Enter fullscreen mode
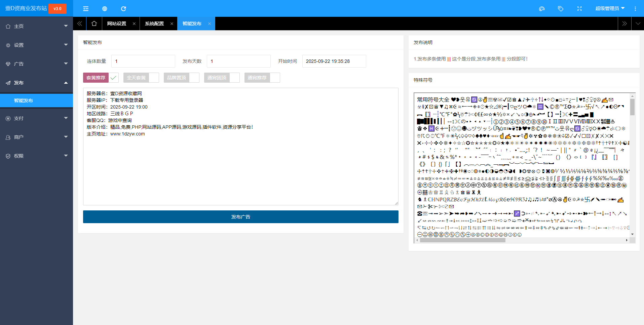 [x=579, y=8]
